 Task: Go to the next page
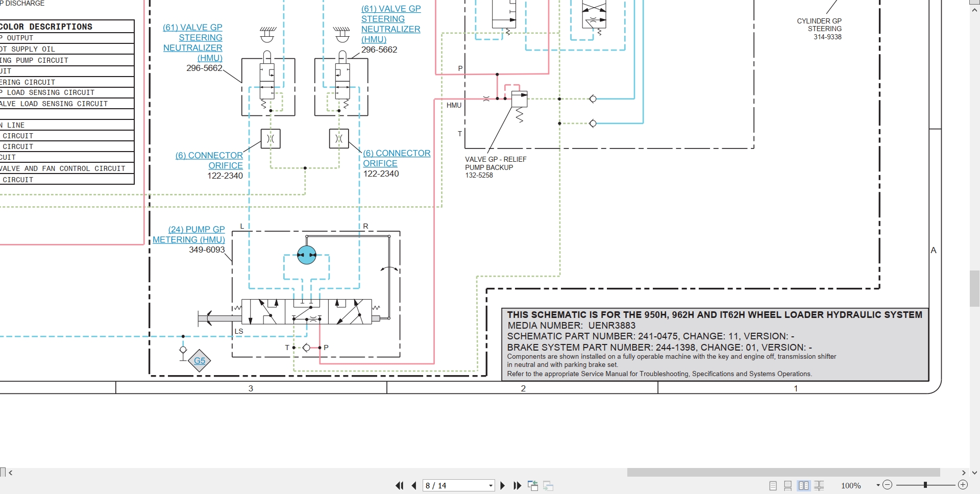point(502,486)
